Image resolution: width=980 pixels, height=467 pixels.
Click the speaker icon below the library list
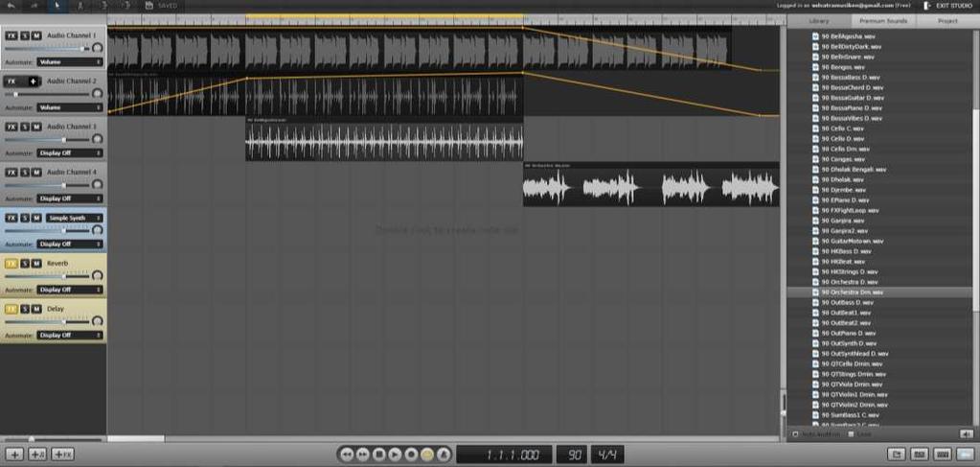click(966, 433)
